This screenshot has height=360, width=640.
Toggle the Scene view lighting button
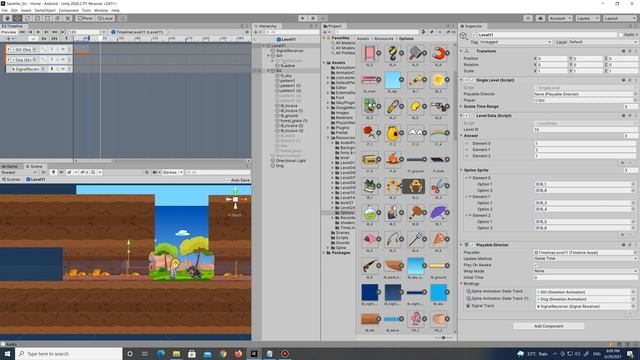[x=53, y=172]
